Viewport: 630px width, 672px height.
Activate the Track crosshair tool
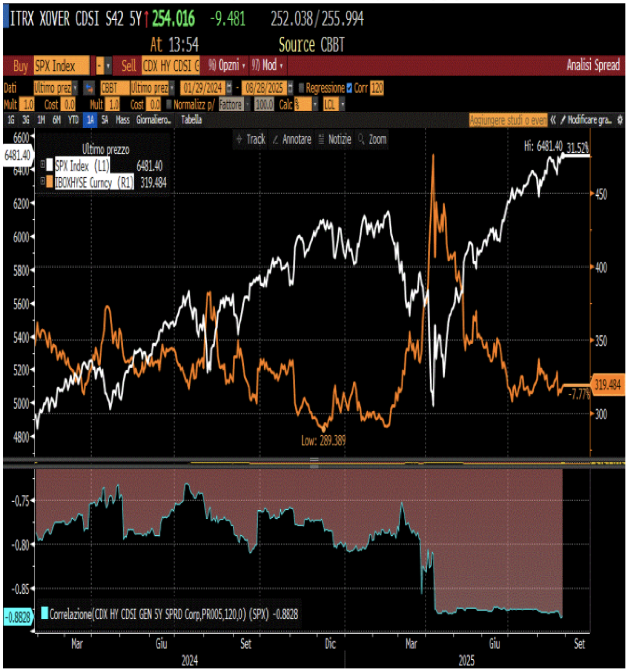click(x=251, y=139)
